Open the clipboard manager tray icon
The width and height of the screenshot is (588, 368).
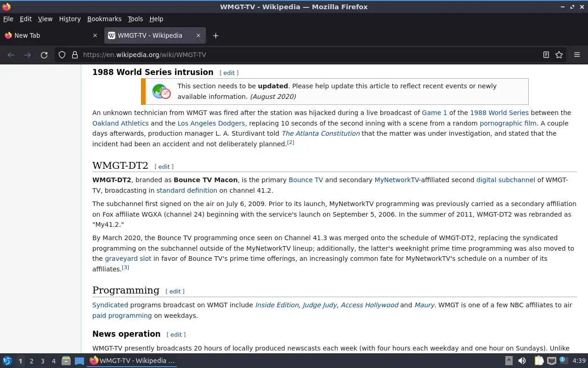[539, 361]
